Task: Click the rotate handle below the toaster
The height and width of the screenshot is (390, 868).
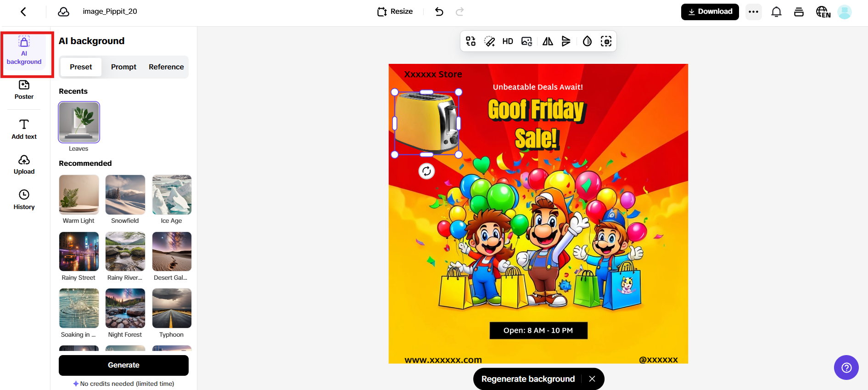Action: click(x=426, y=171)
